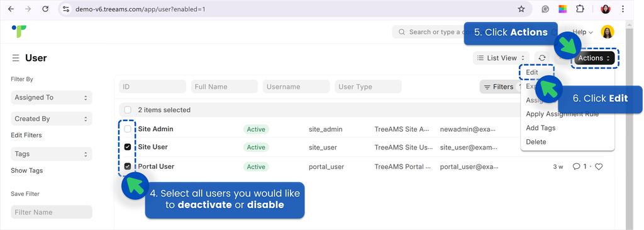Click TreeAMS Site A... user type cell
Viewport: 644px width, 230px height.
coord(402,129)
